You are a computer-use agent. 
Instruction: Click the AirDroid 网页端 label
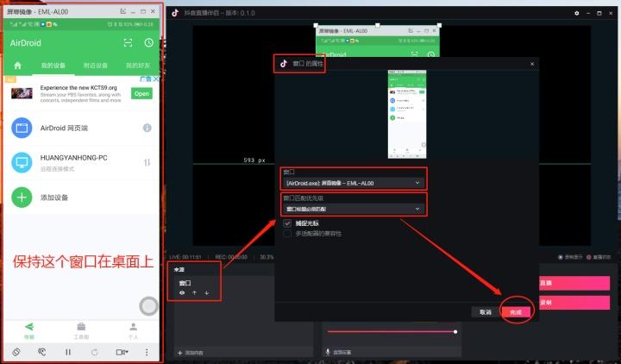tap(64, 128)
